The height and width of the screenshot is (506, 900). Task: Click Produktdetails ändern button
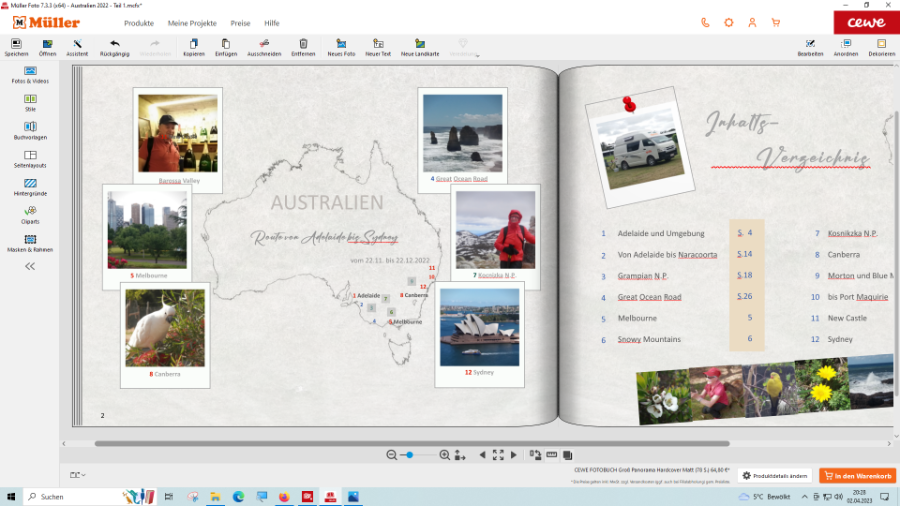775,476
